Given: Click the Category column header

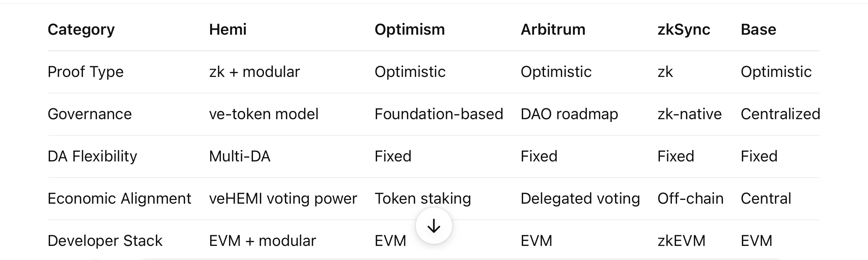Looking at the screenshot, I should (x=81, y=30).
